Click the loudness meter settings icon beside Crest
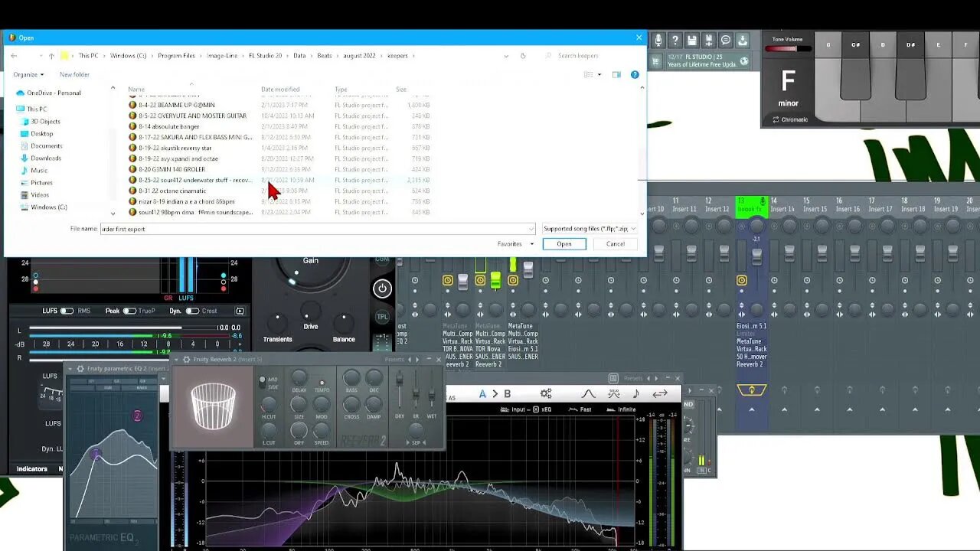 (x=240, y=311)
